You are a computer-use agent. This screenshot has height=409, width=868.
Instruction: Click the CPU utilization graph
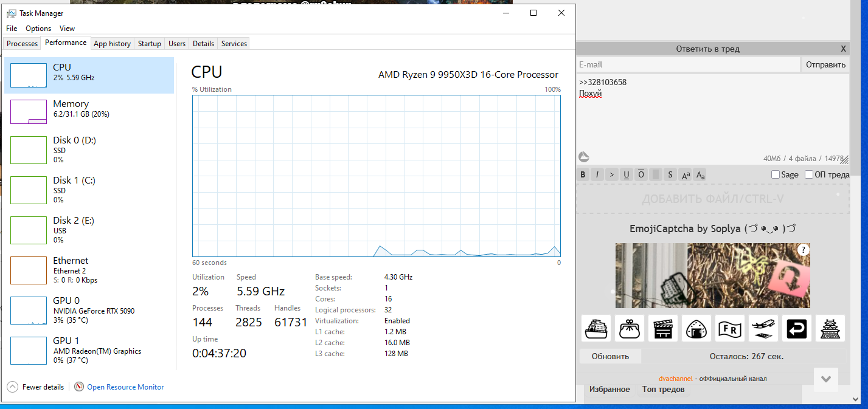pyautogui.click(x=377, y=176)
